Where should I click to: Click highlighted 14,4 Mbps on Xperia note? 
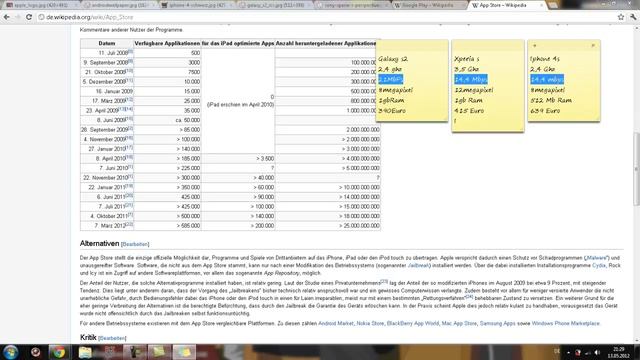[471, 79]
